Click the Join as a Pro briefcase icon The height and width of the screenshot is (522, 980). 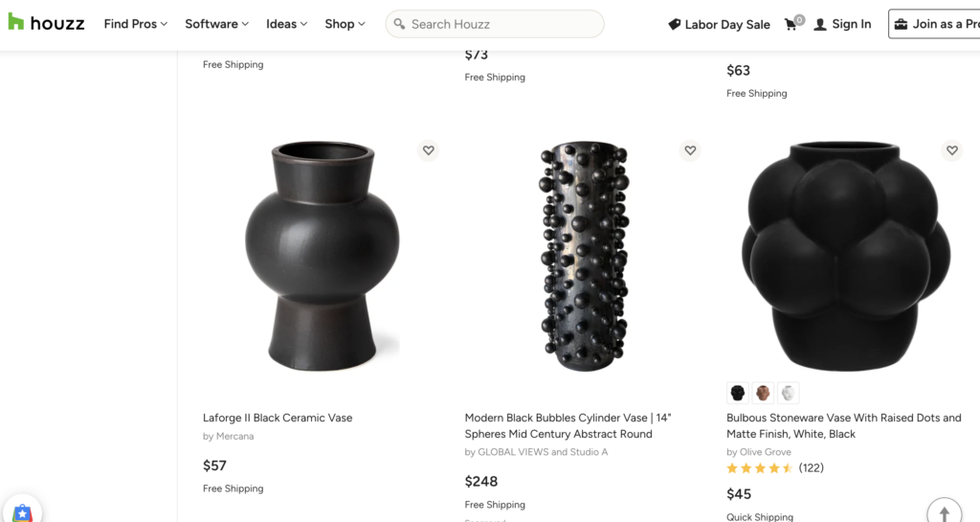[x=901, y=24]
